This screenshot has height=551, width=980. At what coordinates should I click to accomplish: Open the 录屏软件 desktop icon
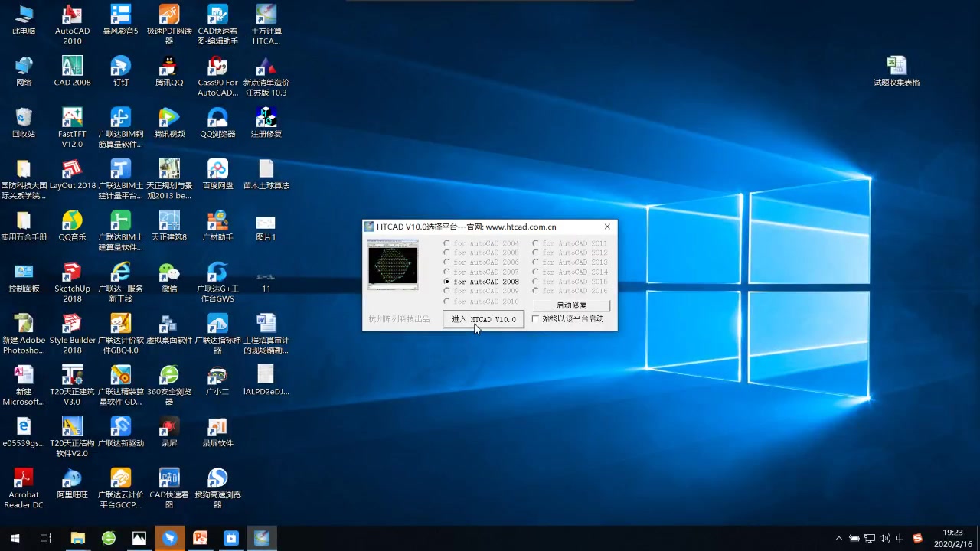point(217,432)
